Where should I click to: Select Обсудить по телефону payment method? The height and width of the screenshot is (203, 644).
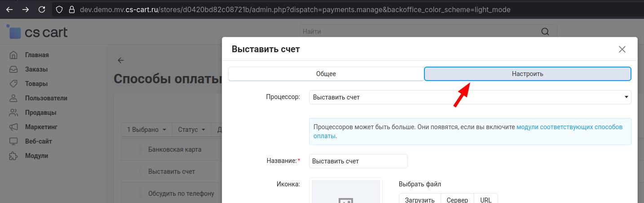coord(181,194)
